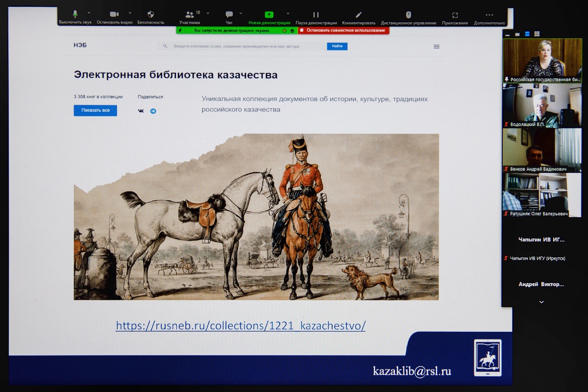Pause sharing with Пауза демонстрации
588x392 pixels.
click(x=316, y=15)
